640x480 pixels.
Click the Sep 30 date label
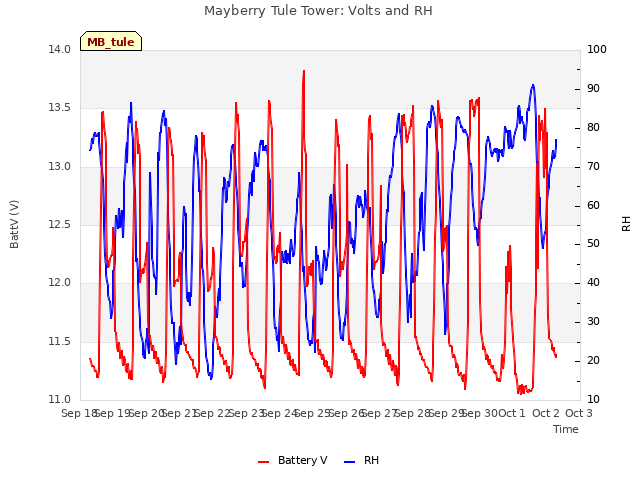(x=479, y=413)
